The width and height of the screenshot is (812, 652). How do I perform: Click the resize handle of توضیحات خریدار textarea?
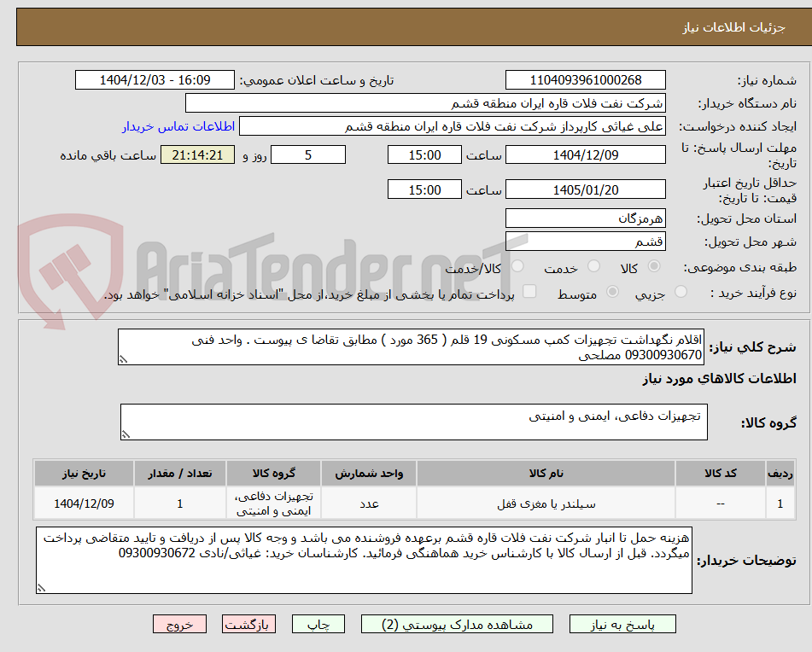[x=40, y=588]
